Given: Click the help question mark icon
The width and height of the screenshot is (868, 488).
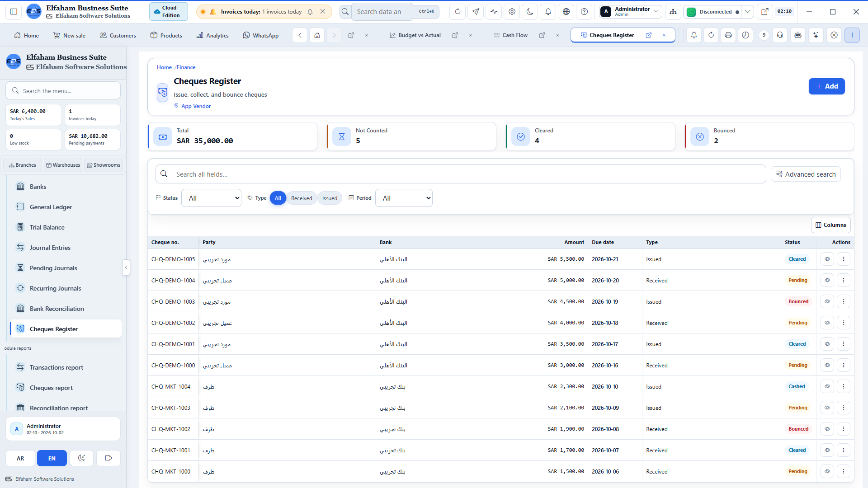Looking at the screenshot, I should (x=584, y=12).
